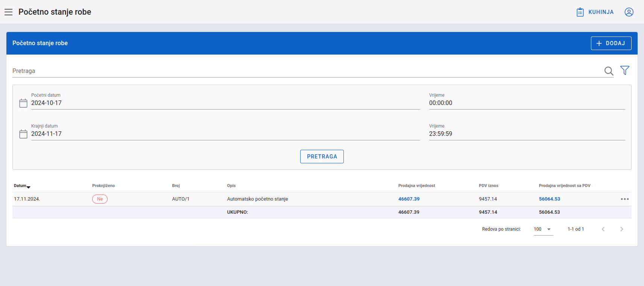Open the user account profile icon
644x286 pixels.
pos(629,12)
